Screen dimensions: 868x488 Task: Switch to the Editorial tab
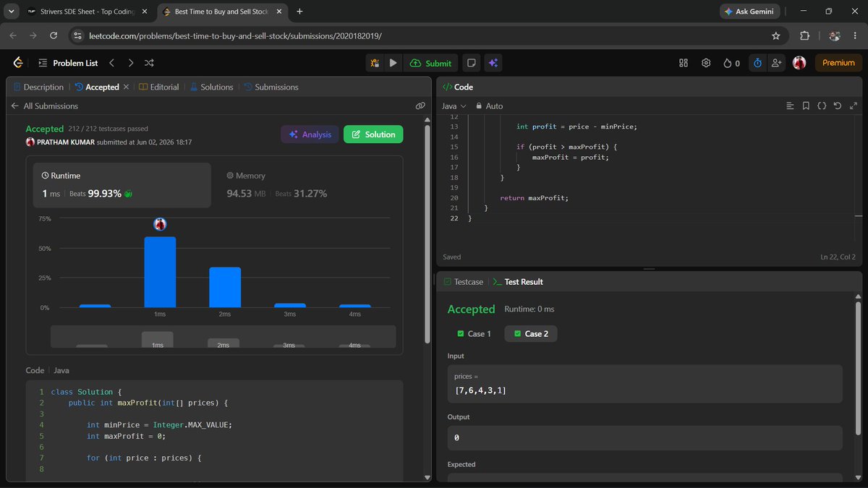159,87
